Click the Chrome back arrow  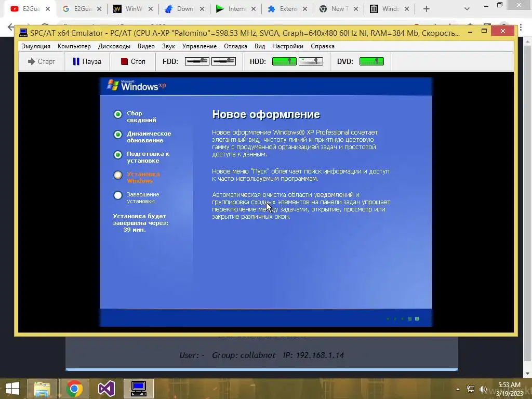pyautogui.click(x=10, y=27)
